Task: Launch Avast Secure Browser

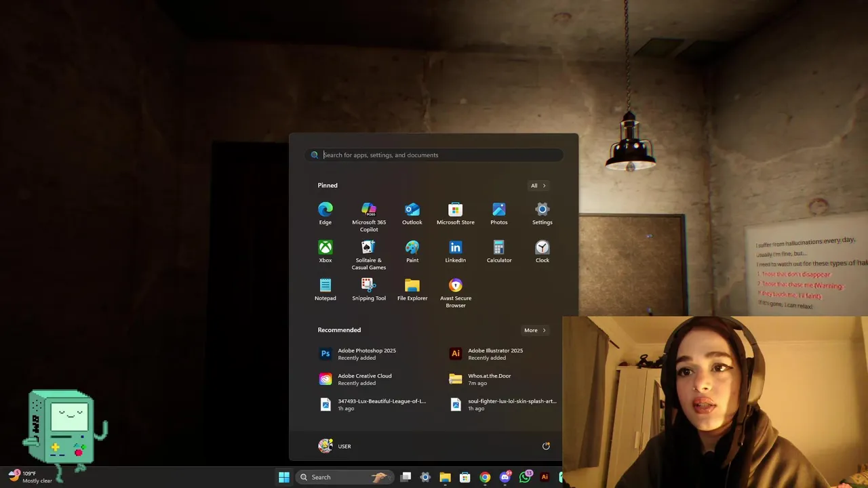Action: pyautogui.click(x=456, y=293)
